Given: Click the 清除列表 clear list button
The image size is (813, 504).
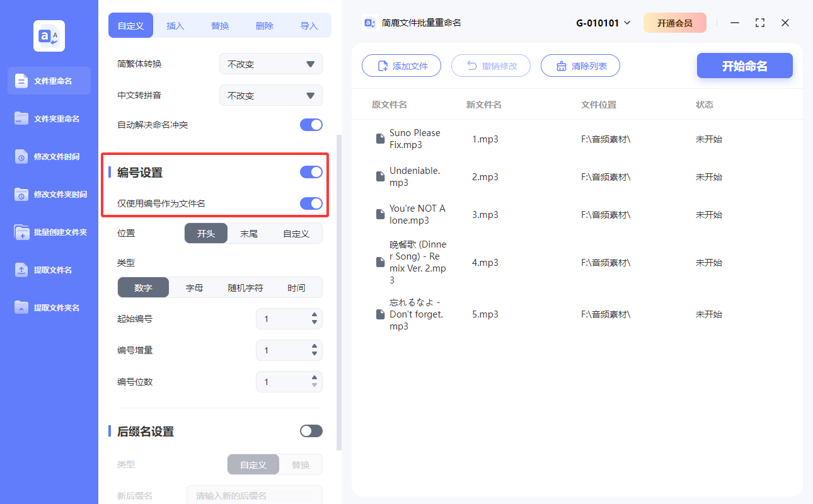Looking at the screenshot, I should pos(580,66).
